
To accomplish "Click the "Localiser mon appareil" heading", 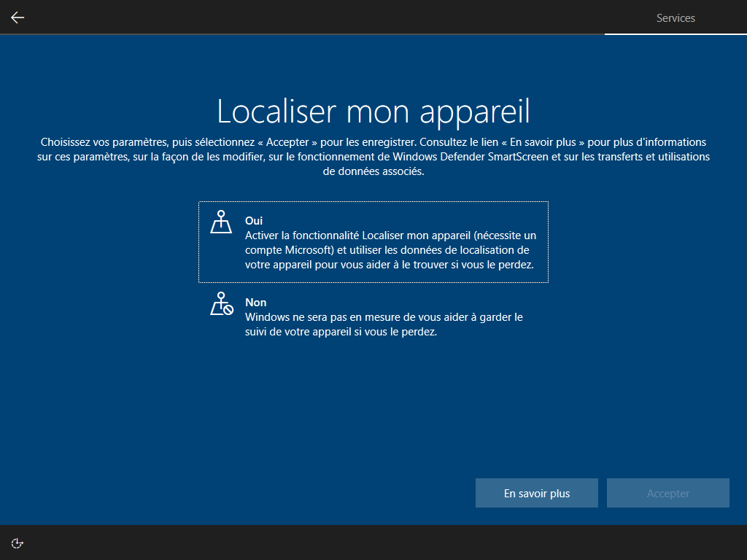I will [x=373, y=111].
